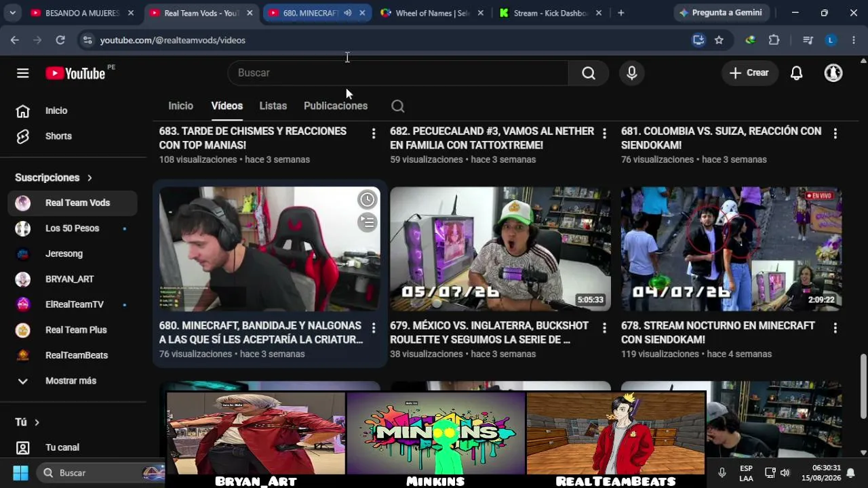Switch to the Inicio channel tab
This screenshot has width=868, height=488.
180,106
